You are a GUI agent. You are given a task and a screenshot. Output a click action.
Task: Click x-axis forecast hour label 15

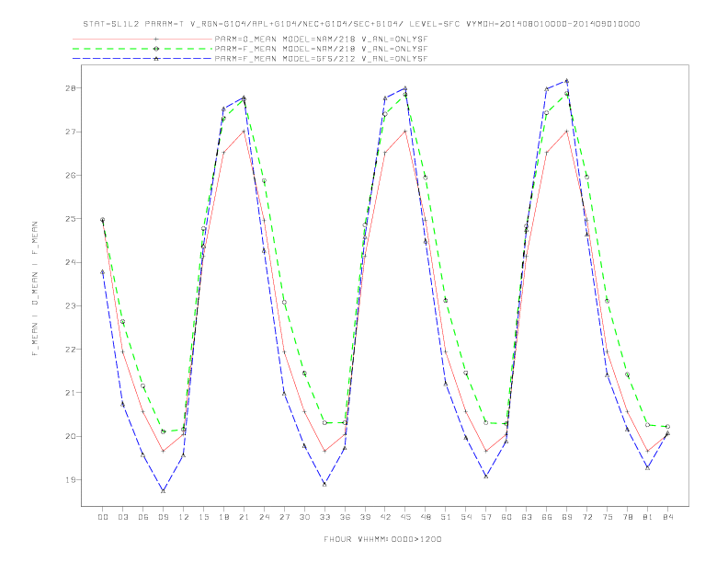click(x=203, y=517)
